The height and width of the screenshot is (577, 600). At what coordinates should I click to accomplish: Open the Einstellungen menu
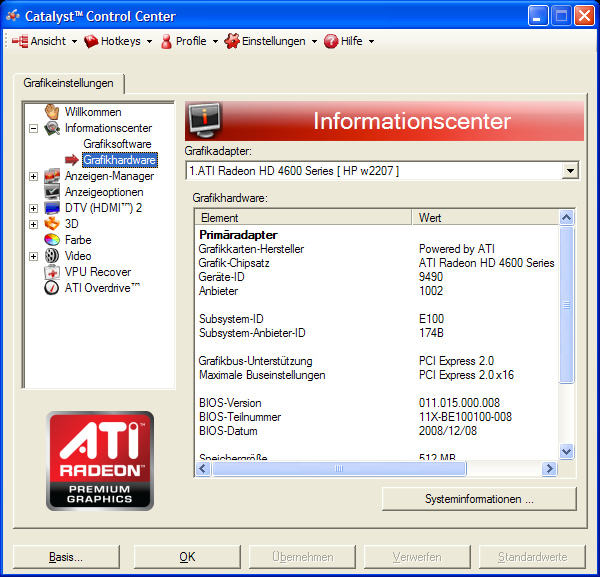tap(271, 41)
